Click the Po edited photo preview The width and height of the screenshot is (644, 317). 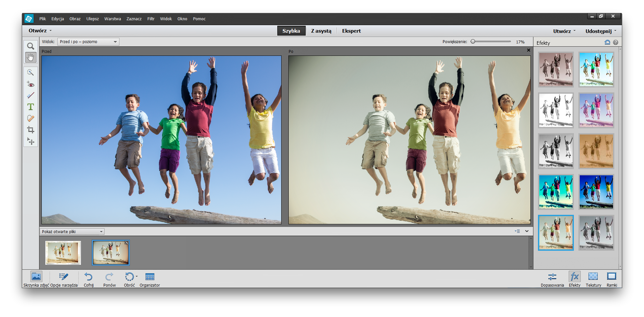(x=409, y=140)
